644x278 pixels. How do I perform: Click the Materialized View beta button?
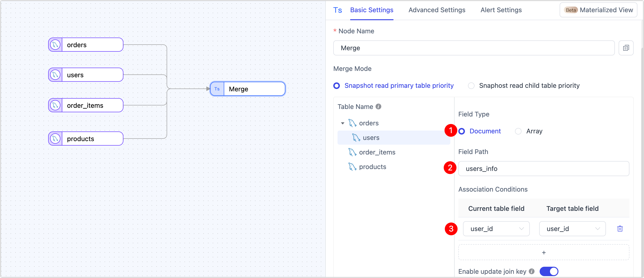pyautogui.click(x=598, y=10)
